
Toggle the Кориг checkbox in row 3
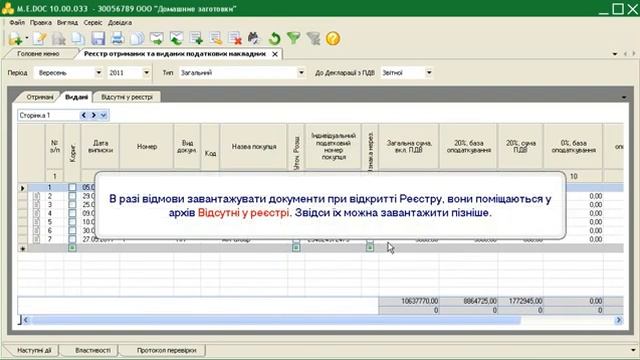pyautogui.click(x=72, y=205)
